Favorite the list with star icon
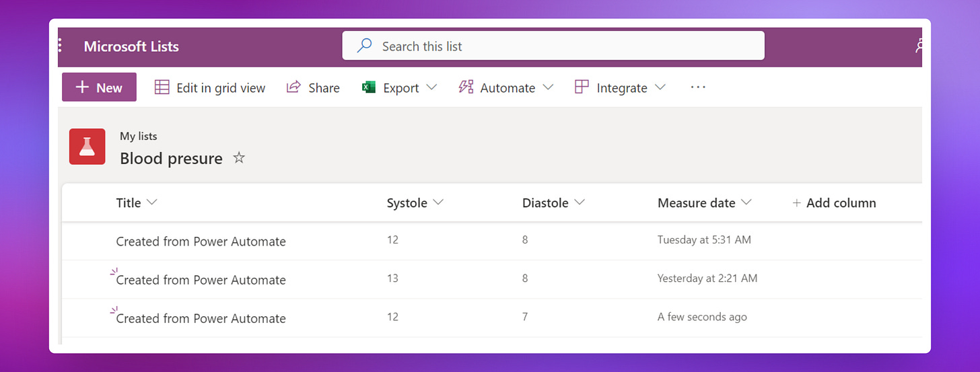 pos(239,158)
